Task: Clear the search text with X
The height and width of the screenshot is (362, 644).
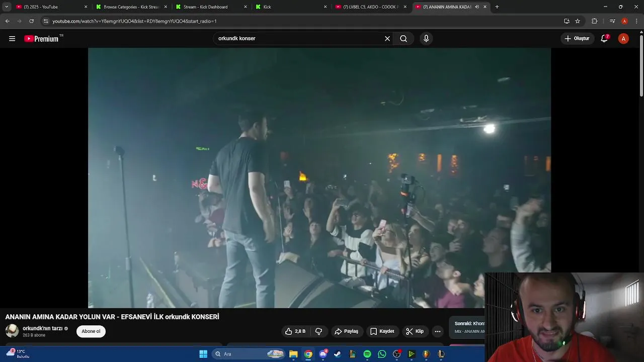Action: pos(387,39)
